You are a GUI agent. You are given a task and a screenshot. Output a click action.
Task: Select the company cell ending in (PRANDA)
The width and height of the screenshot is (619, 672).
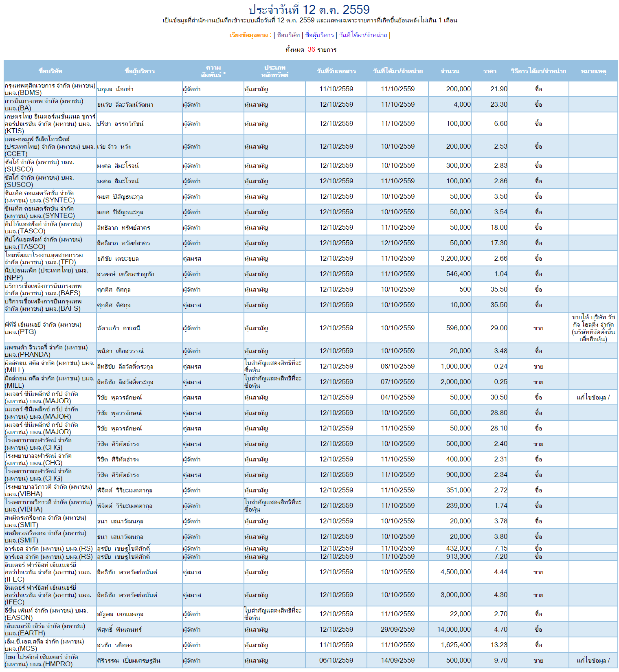click(50, 351)
